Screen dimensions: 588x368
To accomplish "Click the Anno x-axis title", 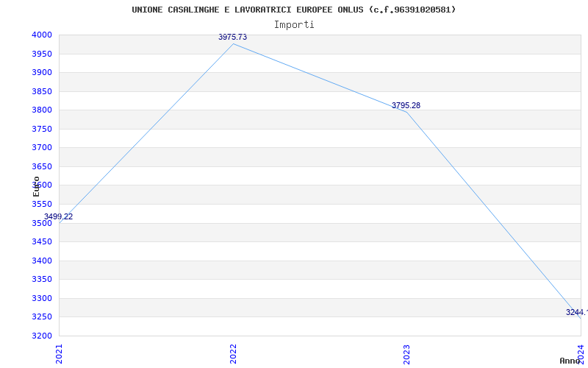I will pyautogui.click(x=570, y=361).
